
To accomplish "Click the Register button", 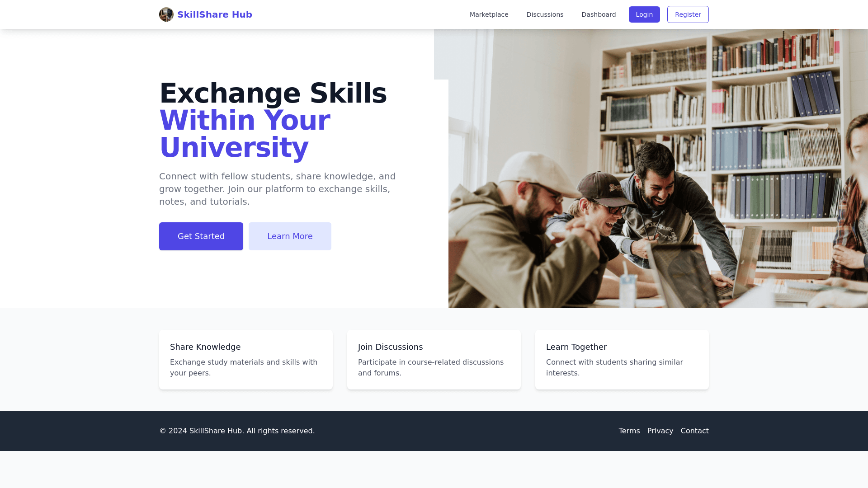I will (688, 14).
